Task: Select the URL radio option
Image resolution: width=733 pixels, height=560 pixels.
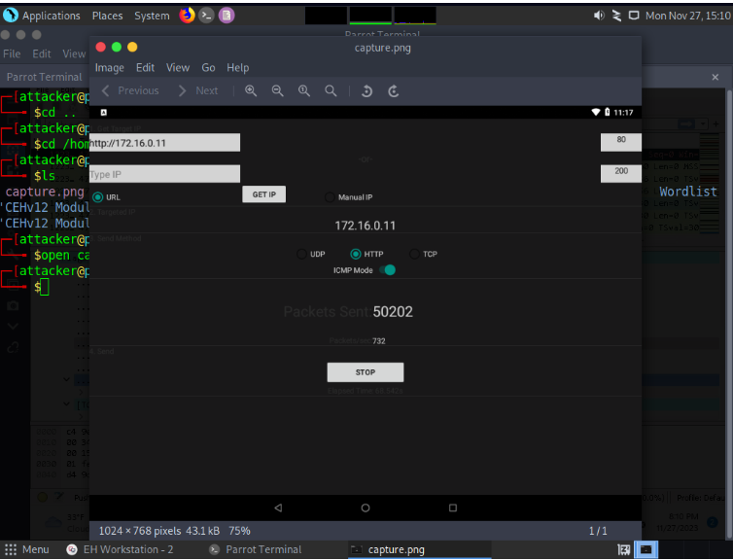Action: (x=98, y=197)
